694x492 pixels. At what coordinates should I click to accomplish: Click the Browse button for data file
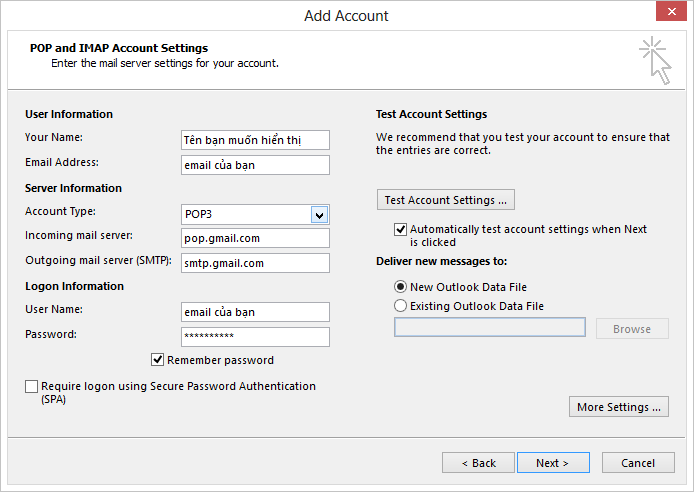point(631,329)
